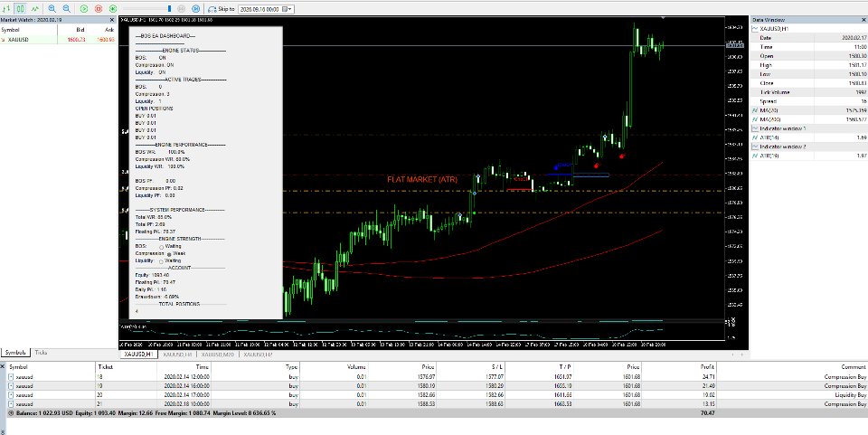The width and height of the screenshot is (868, 435).
Task: Select the Tick Volume row in Data Window
Action: (808, 92)
